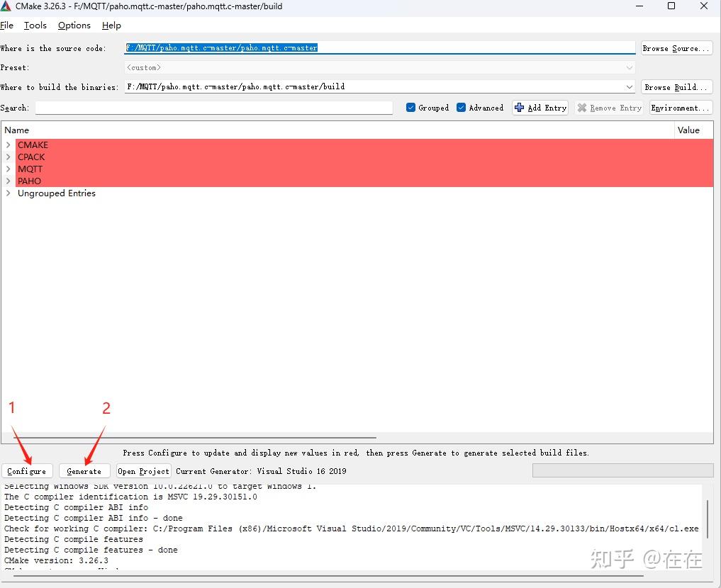Click log line 'Check for working C compiler'
The width and height of the screenshot is (721, 588).
pyautogui.click(x=352, y=528)
